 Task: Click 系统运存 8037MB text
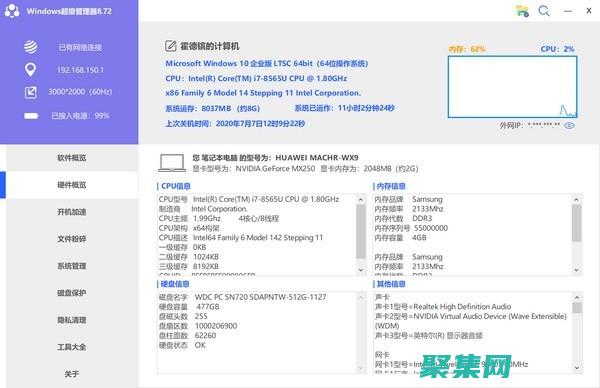point(212,108)
